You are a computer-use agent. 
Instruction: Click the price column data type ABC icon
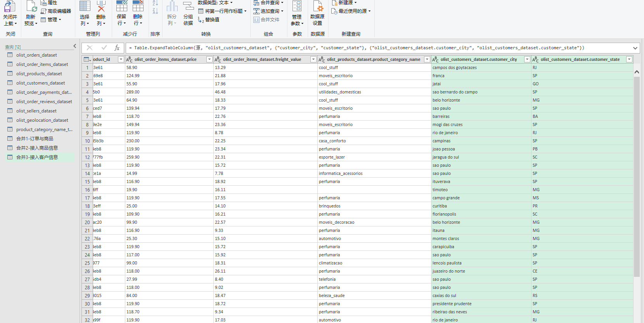(129, 59)
